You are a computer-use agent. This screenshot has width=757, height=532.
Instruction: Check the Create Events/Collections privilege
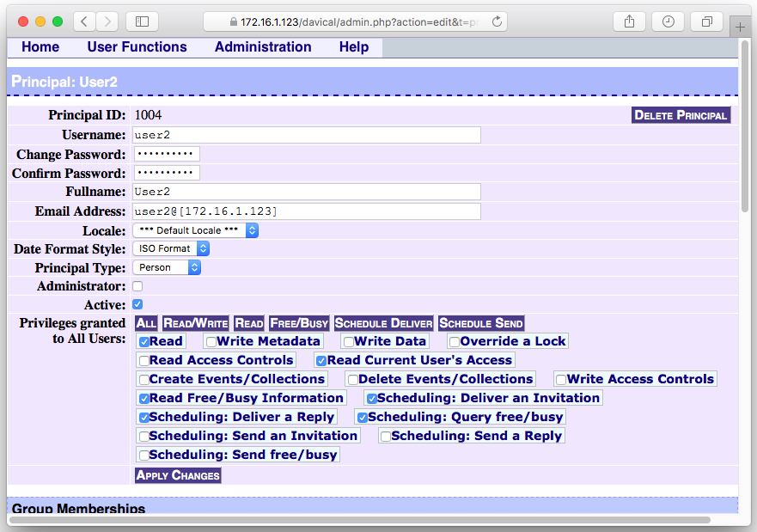(x=143, y=380)
